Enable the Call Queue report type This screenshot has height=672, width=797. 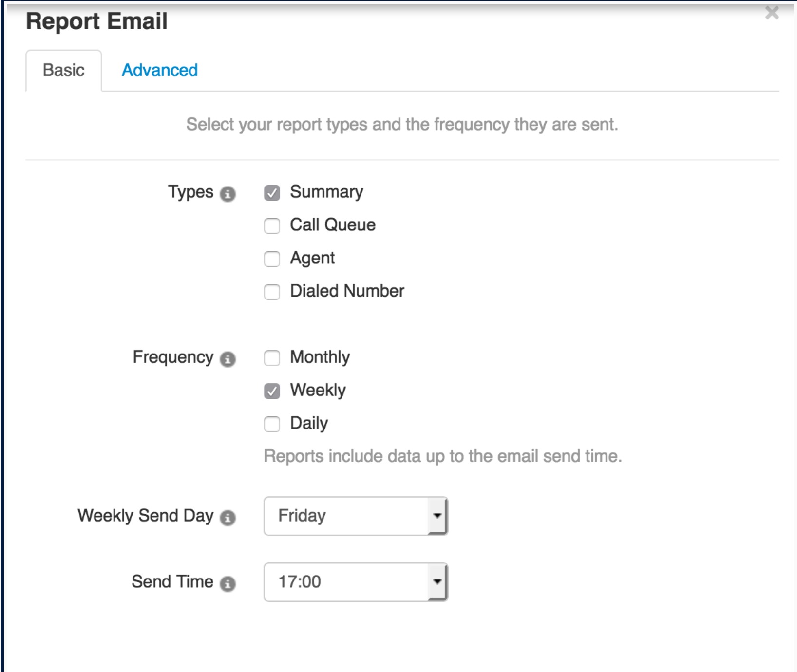[272, 225]
